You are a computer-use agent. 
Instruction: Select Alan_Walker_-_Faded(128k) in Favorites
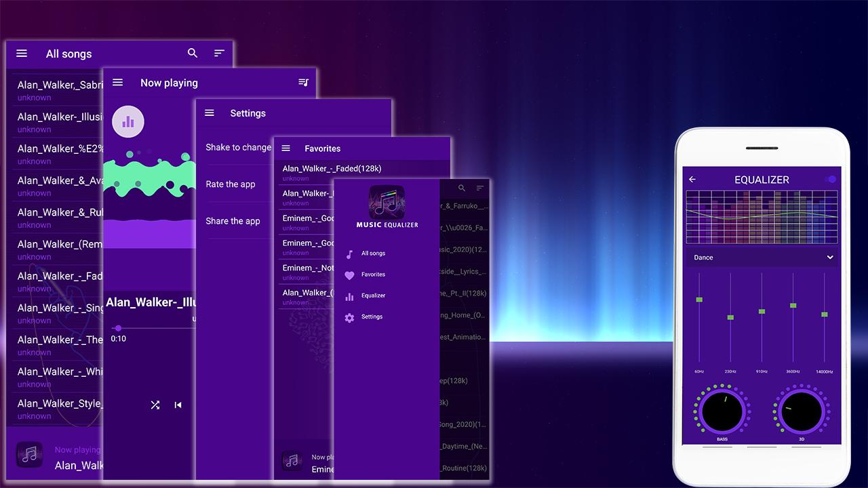(332, 169)
